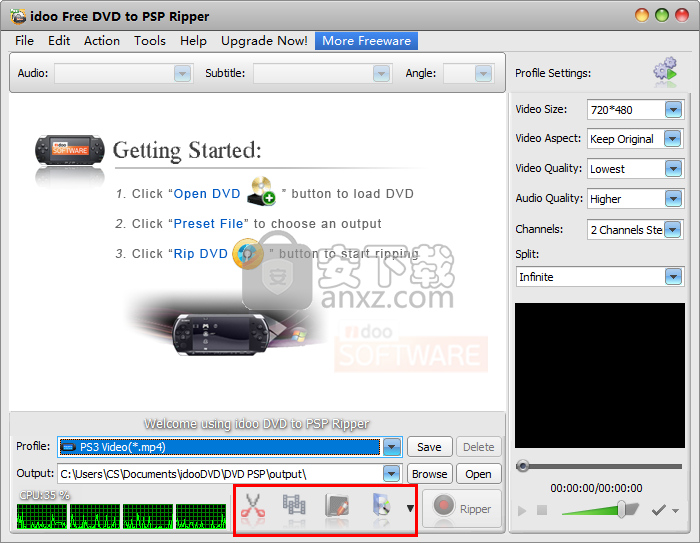Click the PSP console image
This screenshot has height=543, width=700.
tap(221, 334)
